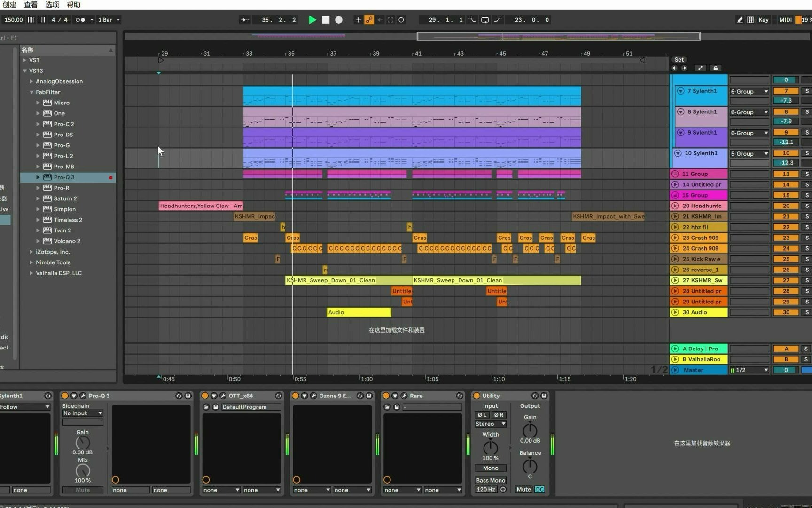This screenshot has width=812, height=508.
Task: Open the Master 1/2 output dropdown
Action: pyautogui.click(x=749, y=370)
